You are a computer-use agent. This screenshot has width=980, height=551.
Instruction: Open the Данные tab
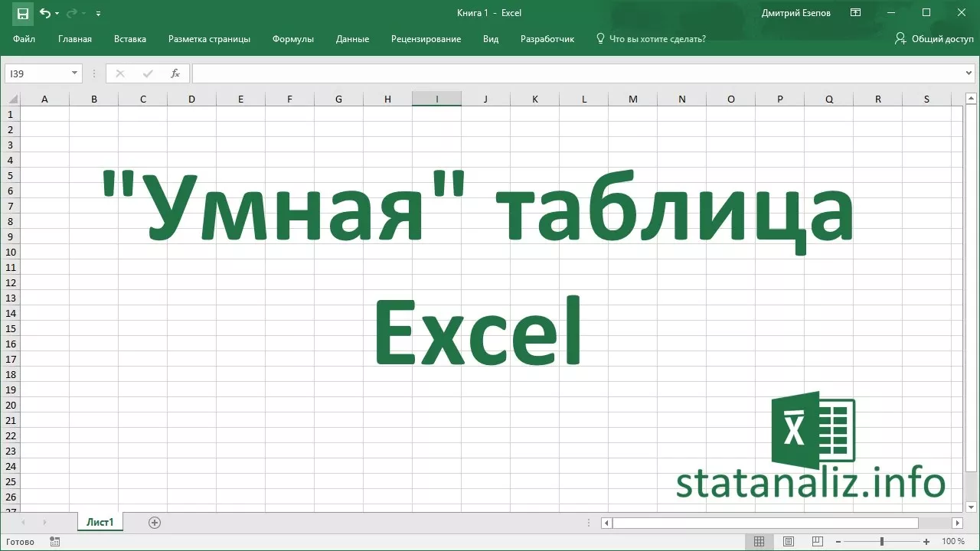click(352, 39)
